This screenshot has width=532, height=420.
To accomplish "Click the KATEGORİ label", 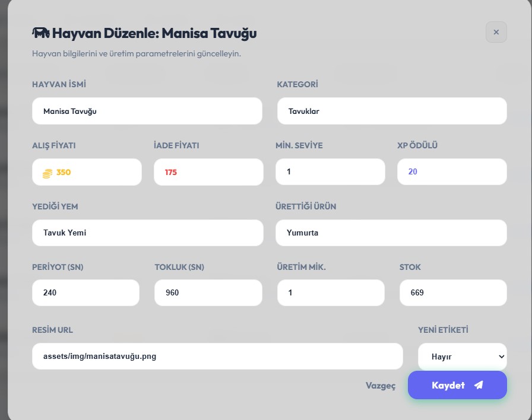I will (x=297, y=84).
